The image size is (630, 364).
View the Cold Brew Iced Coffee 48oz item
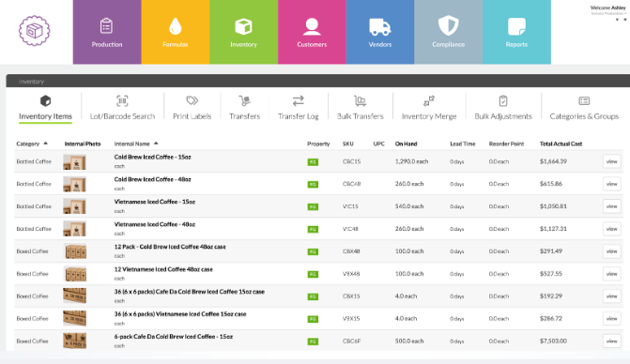[611, 184]
